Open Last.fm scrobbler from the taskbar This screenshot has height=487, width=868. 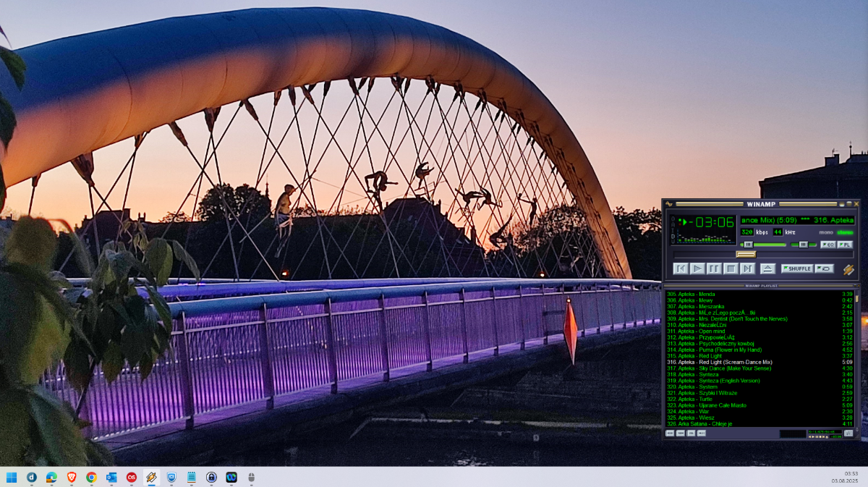coord(132,477)
